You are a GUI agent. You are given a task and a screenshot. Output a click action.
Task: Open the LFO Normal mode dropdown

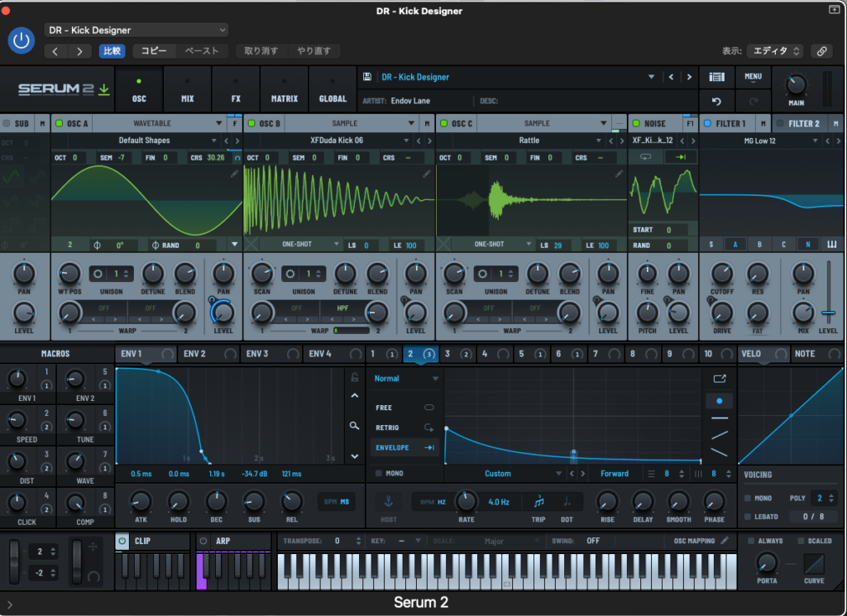coord(405,379)
